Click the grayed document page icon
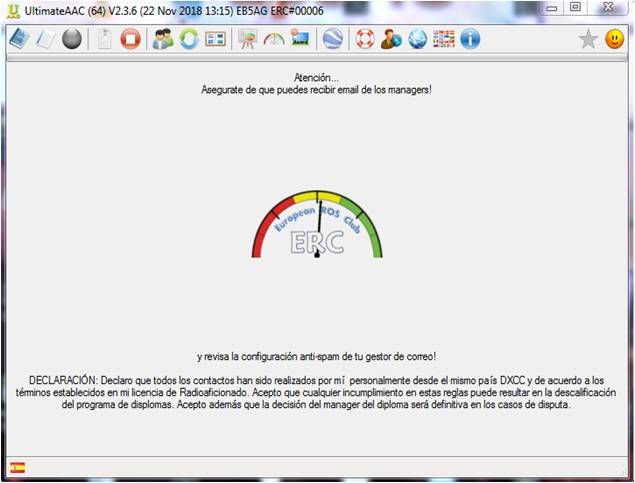This screenshot has height=483, width=635. click(104, 39)
